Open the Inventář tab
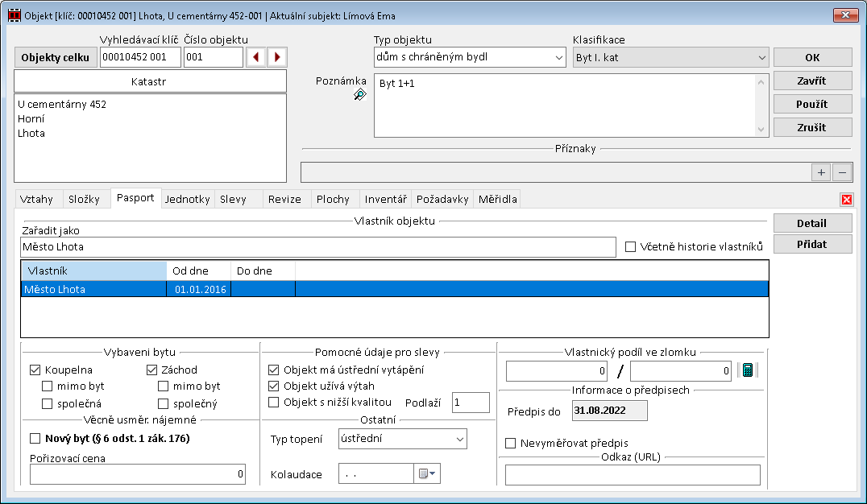Screen dimensions: 867x504 click(385, 199)
